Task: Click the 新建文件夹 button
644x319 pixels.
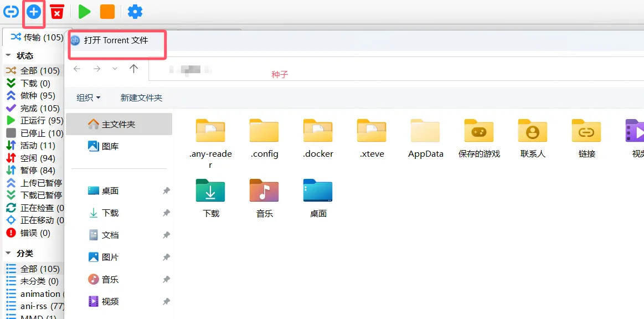Action: 141,97
